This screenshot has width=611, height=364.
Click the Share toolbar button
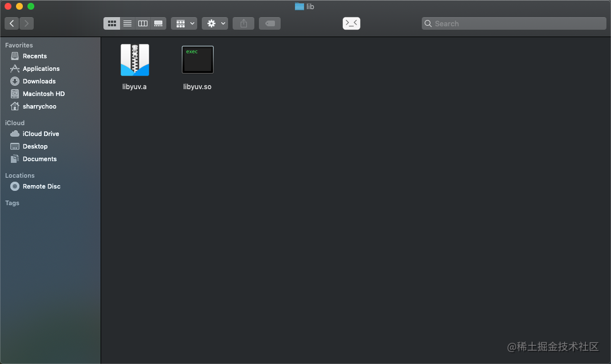point(243,23)
